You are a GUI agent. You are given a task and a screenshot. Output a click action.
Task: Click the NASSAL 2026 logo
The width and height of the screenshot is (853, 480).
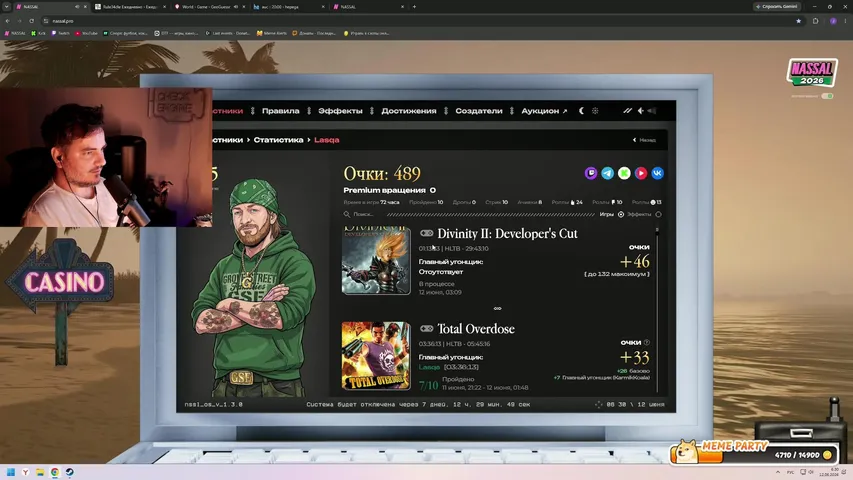812,73
